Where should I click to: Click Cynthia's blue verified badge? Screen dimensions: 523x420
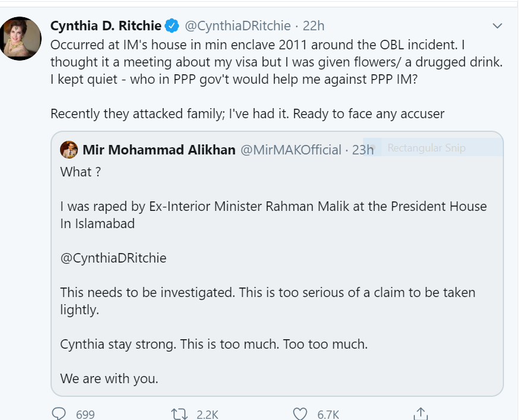click(x=172, y=26)
